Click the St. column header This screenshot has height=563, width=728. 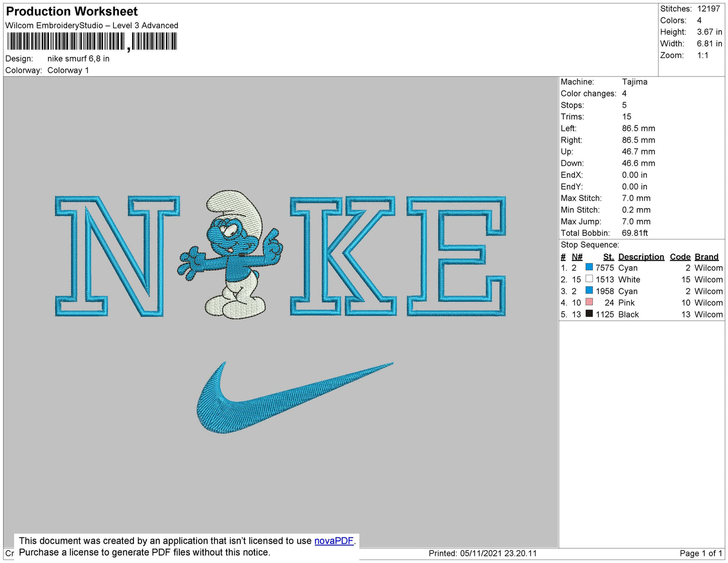coord(609,257)
